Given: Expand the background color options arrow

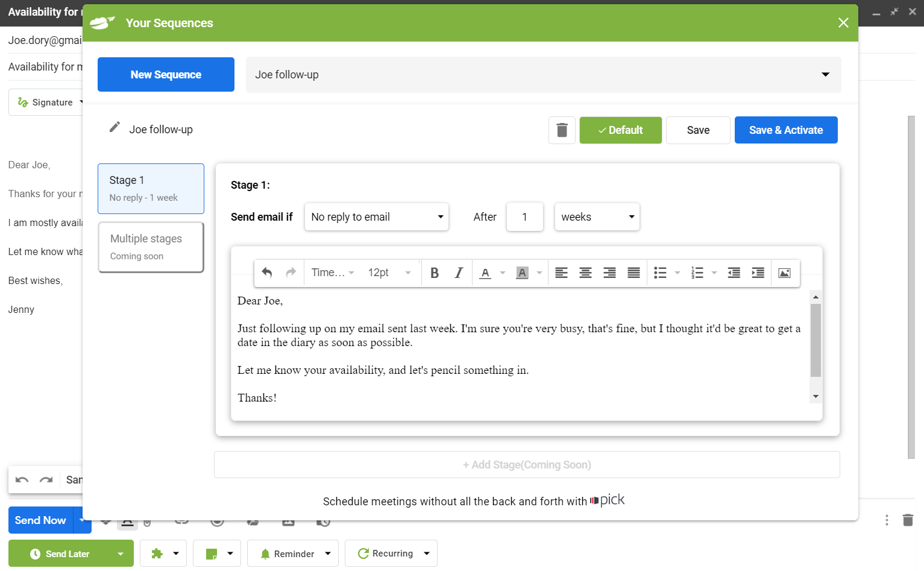Looking at the screenshot, I should coord(539,273).
